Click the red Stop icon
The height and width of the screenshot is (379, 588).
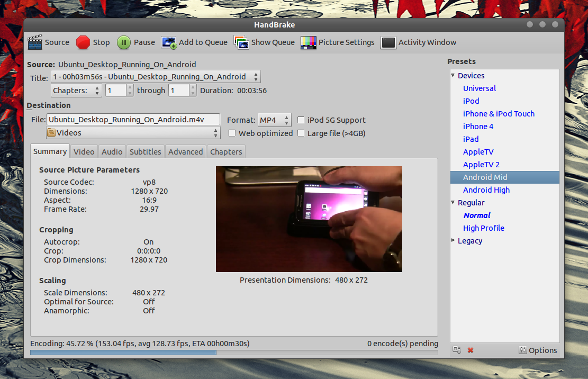coord(83,42)
